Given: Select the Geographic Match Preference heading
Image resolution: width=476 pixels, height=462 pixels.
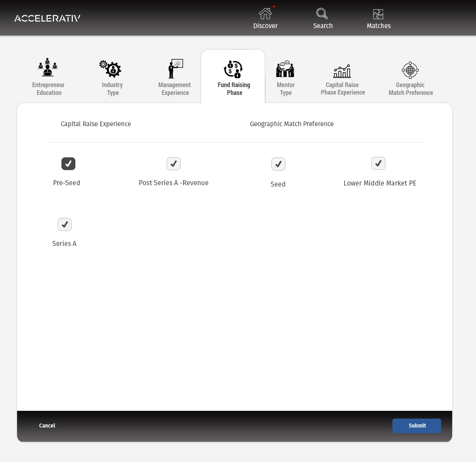Looking at the screenshot, I should click(292, 124).
